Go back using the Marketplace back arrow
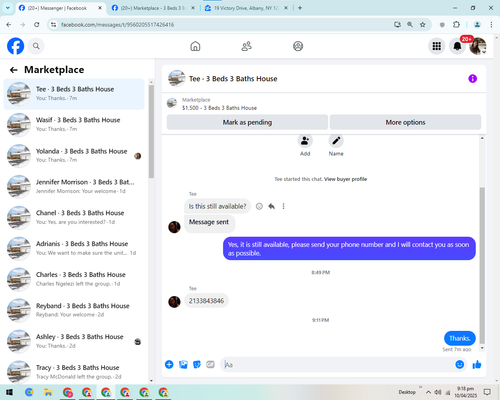The image size is (500, 400). (x=14, y=70)
